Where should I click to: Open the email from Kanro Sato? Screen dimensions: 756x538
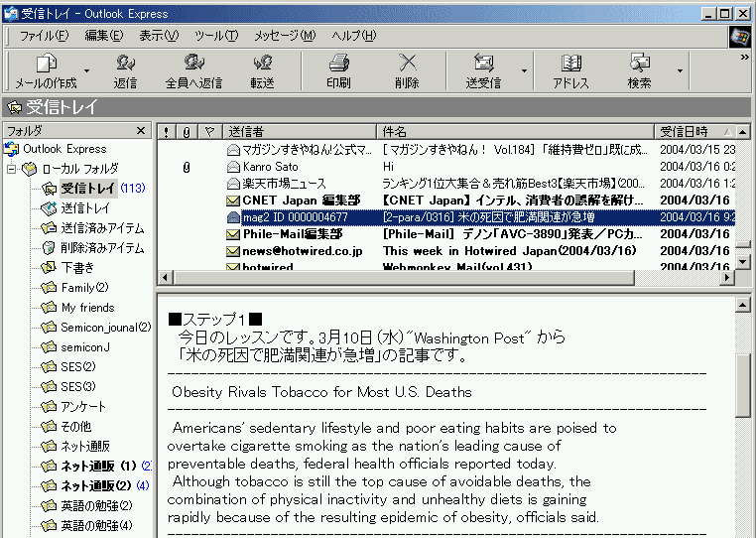(271, 167)
